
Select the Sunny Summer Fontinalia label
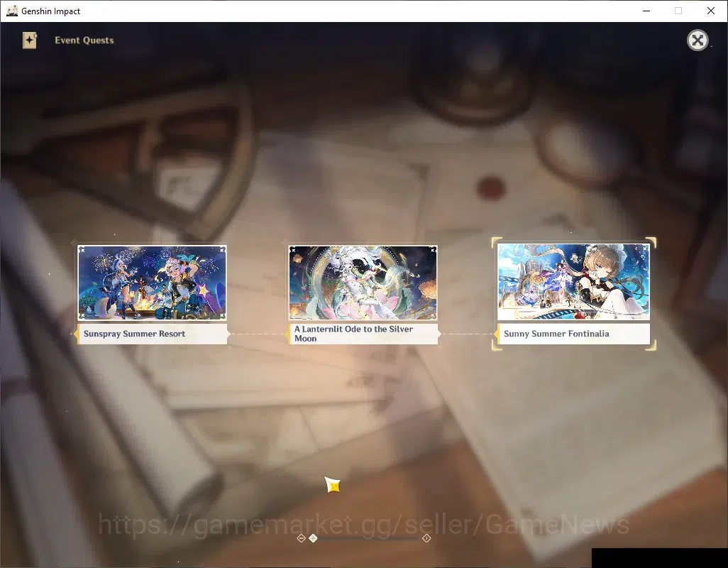pos(573,334)
